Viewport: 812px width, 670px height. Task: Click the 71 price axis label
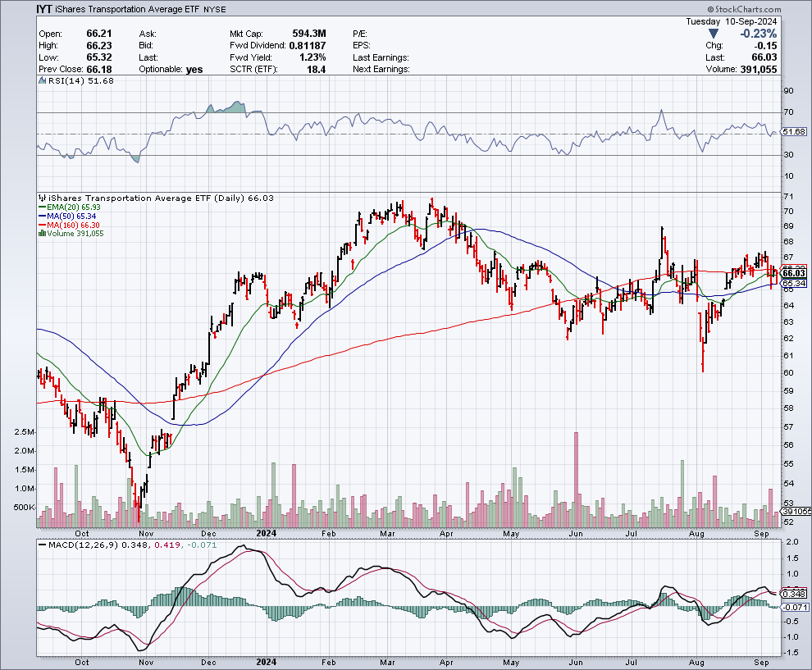788,196
